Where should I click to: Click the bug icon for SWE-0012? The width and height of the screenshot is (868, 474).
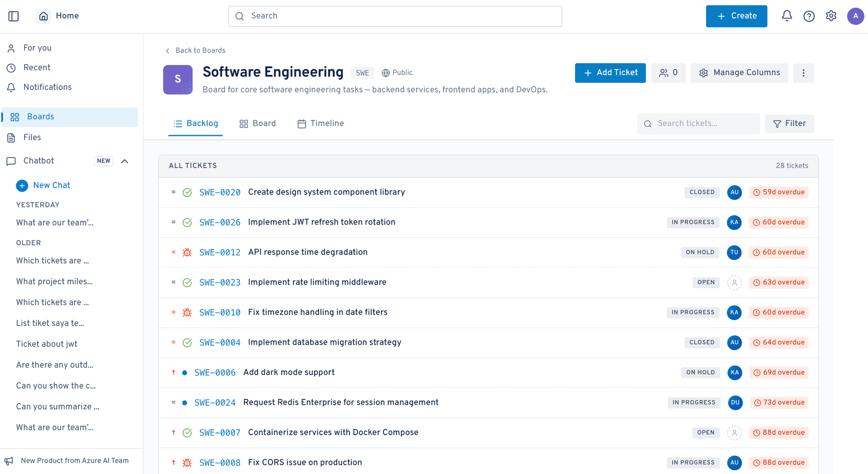tap(187, 253)
